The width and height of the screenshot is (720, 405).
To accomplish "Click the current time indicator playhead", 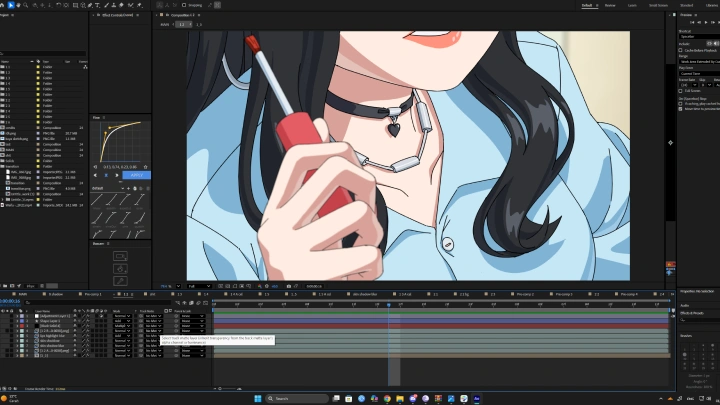I will pos(388,304).
